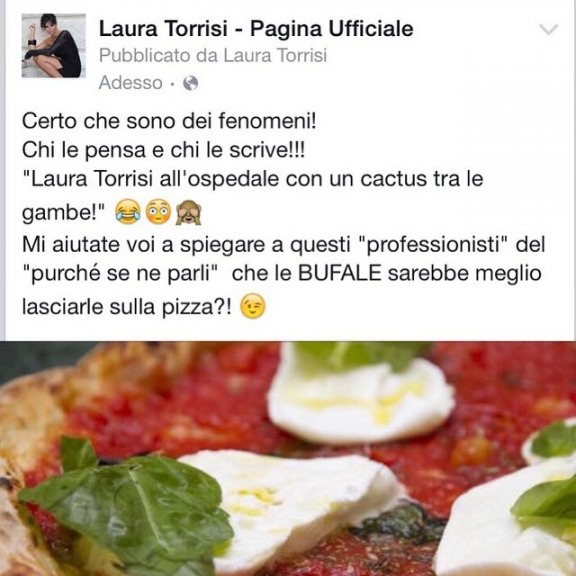Viewport: 576px width, 576px height.
Task: Click the text "lasciarle sulla pizza?!"
Action: point(127,307)
